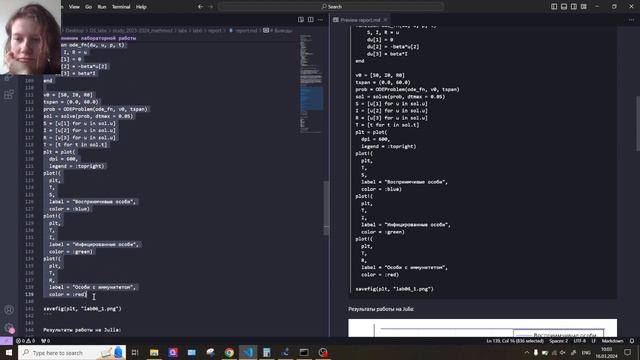640x360 pixels.
Task: Open the Help menu
Action: point(141,7)
